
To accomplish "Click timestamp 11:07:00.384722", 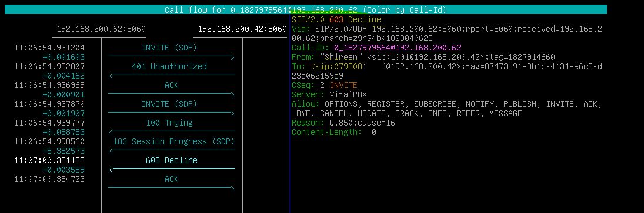I will [49, 180].
